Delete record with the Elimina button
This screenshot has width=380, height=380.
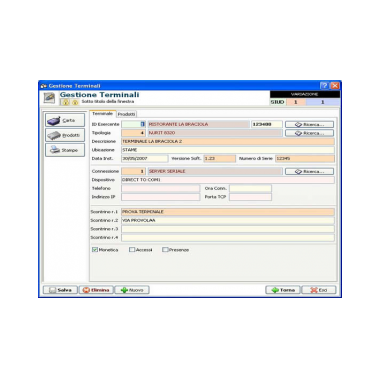[96, 290]
